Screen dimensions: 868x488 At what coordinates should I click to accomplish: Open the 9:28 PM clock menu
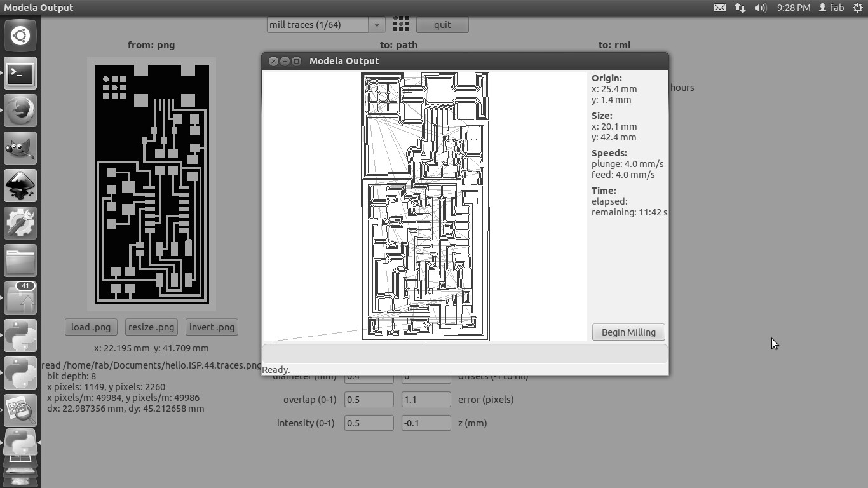point(793,8)
